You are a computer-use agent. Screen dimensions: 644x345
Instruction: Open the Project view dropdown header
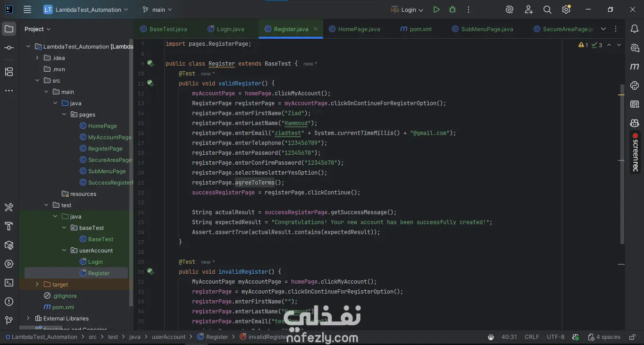coord(38,29)
